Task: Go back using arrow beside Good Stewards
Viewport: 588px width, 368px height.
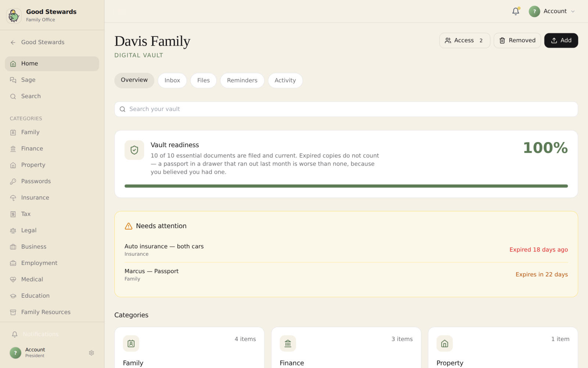Action: click(x=13, y=42)
